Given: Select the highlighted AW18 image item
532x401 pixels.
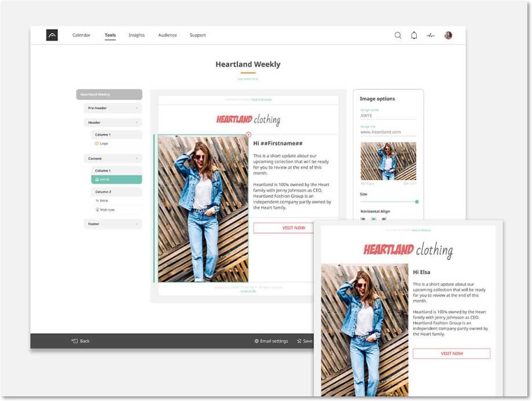Looking at the screenshot, I should (x=116, y=180).
